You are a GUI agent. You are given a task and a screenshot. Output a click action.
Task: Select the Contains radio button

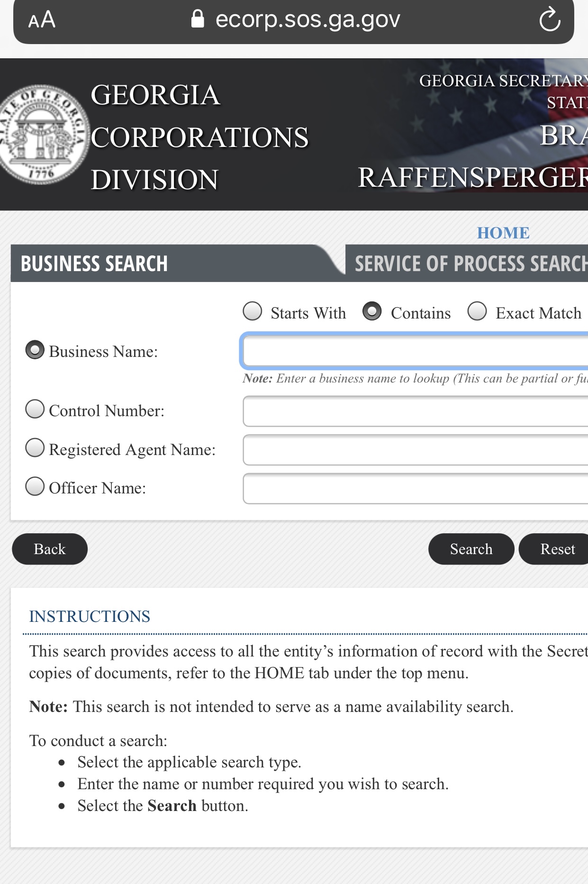[x=372, y=311]
